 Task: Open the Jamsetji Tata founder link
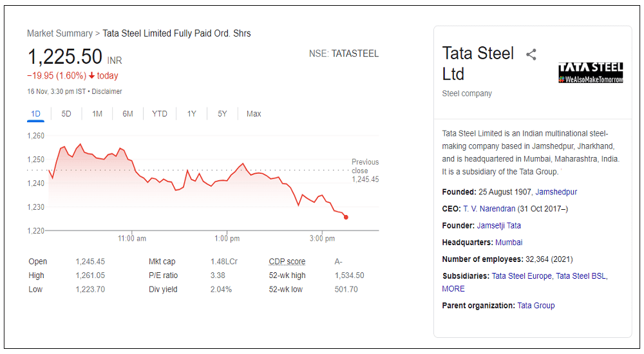point(498,225)
